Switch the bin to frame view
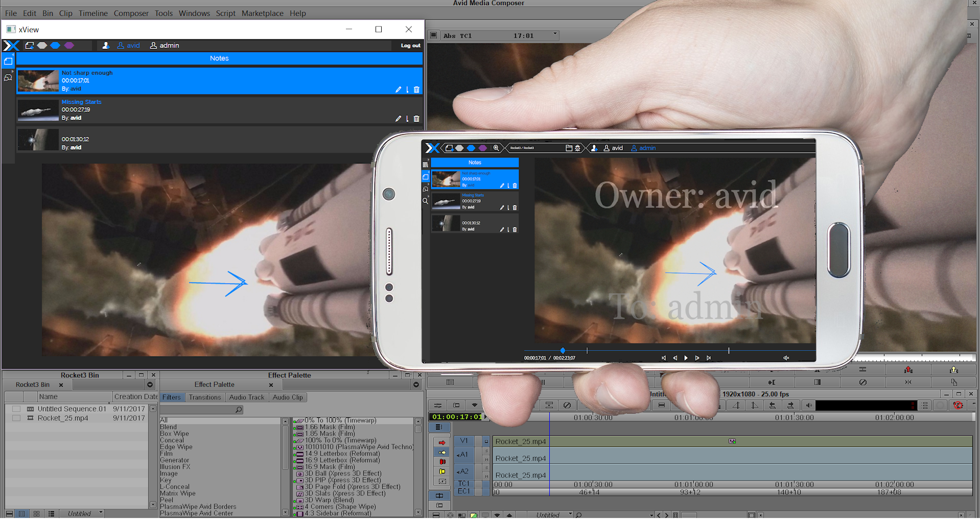Viewport: 980px width, 520px height. pyautogui.click(x=36, y=514)
